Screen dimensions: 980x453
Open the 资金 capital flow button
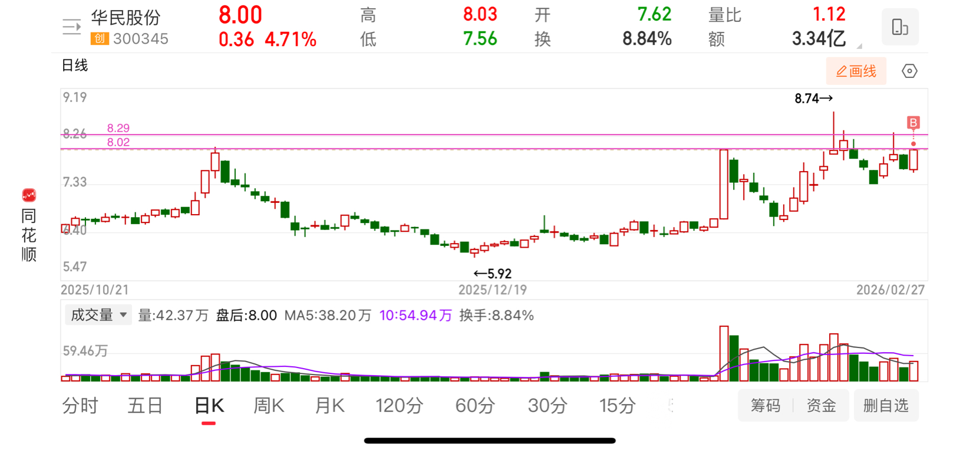pos(821,405)
